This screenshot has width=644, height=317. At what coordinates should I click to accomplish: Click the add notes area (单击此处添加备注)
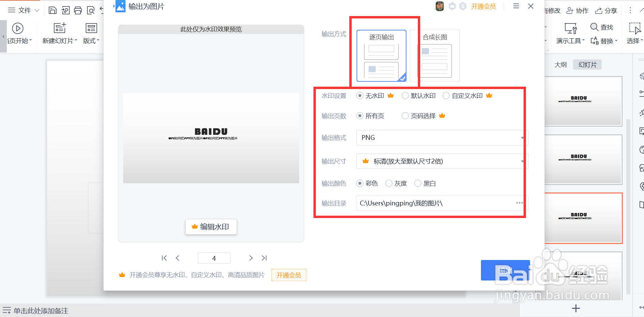click(41, 311)
